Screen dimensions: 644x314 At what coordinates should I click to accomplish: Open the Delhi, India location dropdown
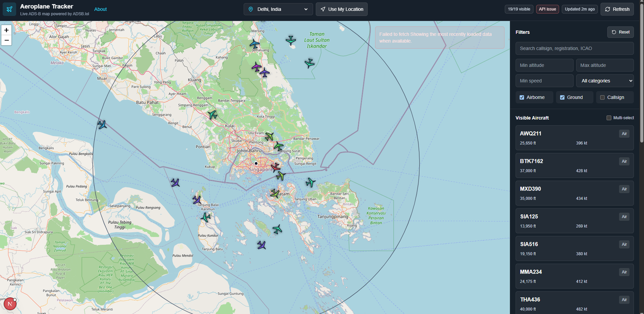click(278, 9)
